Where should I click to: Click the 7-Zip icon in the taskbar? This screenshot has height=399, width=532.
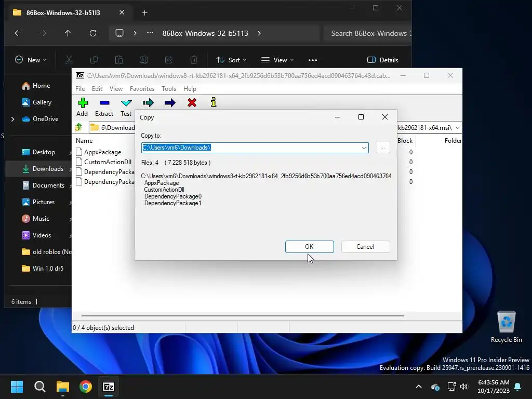pos(109,387)
